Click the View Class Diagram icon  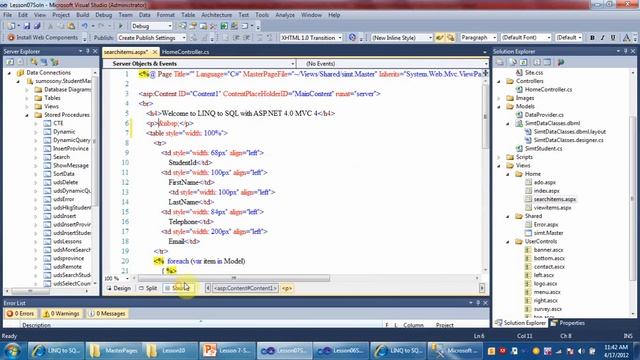pos(561,62)
